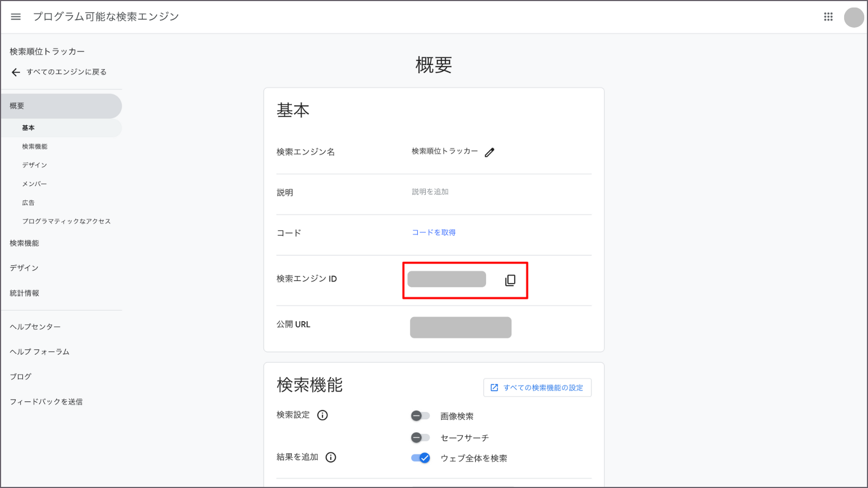Viewport: 868px width, 488px height.
Task: Open the main デザイン sidebar section
Action: tap(24, 268)
